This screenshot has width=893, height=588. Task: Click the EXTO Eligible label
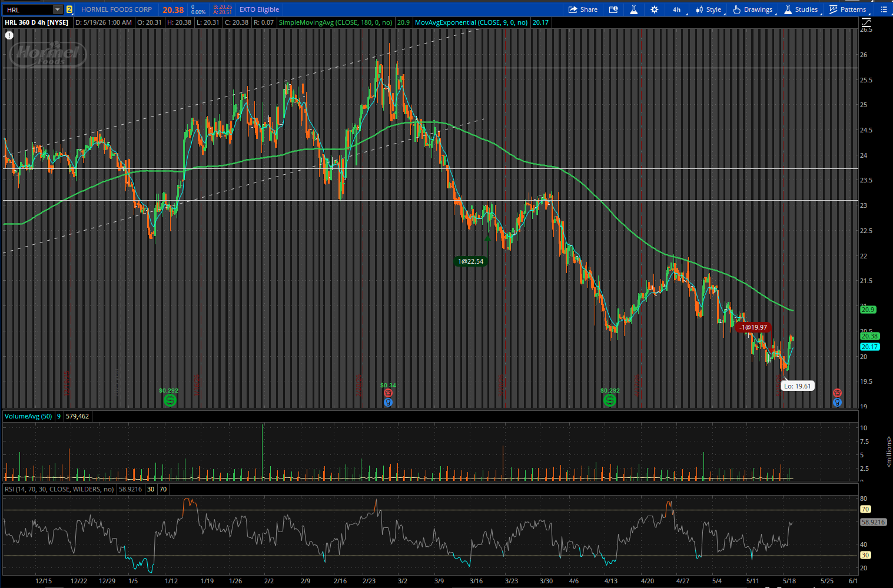click(x=259, y=9)
